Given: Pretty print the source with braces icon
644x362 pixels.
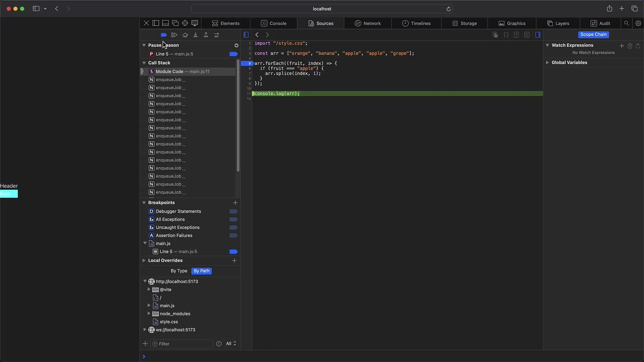Looking at the screenshot, I should [x=506, y=35].
